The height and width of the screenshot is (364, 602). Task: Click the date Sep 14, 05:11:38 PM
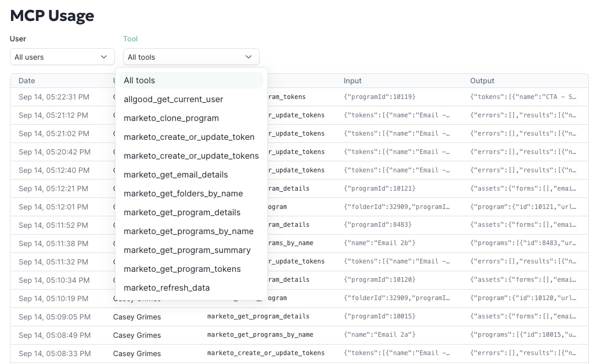[x=53, y=244]
